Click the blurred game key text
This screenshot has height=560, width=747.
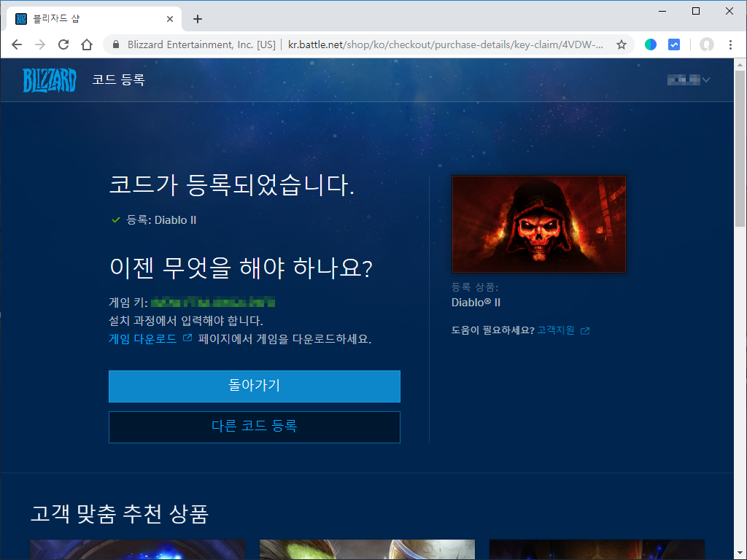pyautogui.click(x=213, y=302)
